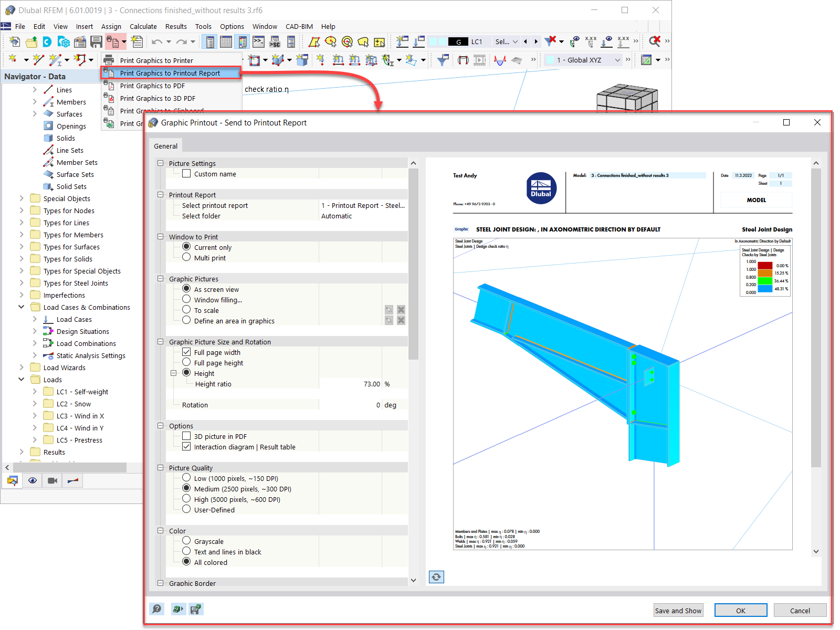Select the Multi print radio button

pos(186,257)
